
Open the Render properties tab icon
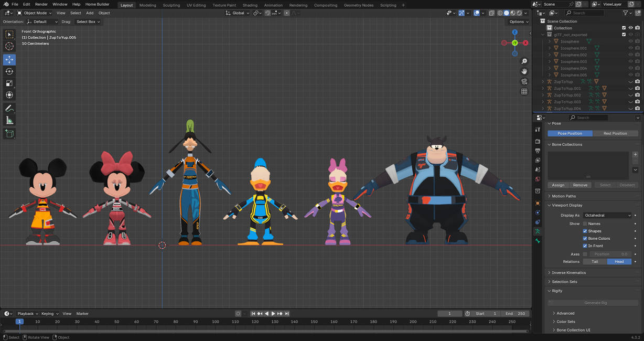click(x=538, y=141)
